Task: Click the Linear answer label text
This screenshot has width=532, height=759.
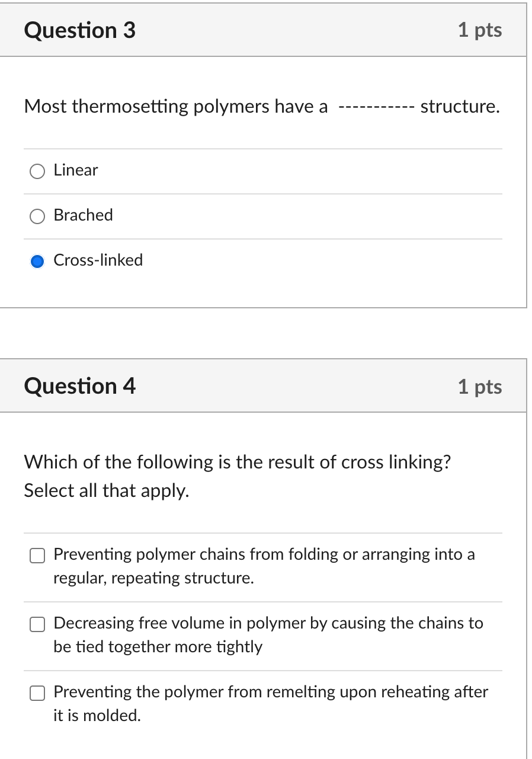Action: pos(75,171)
